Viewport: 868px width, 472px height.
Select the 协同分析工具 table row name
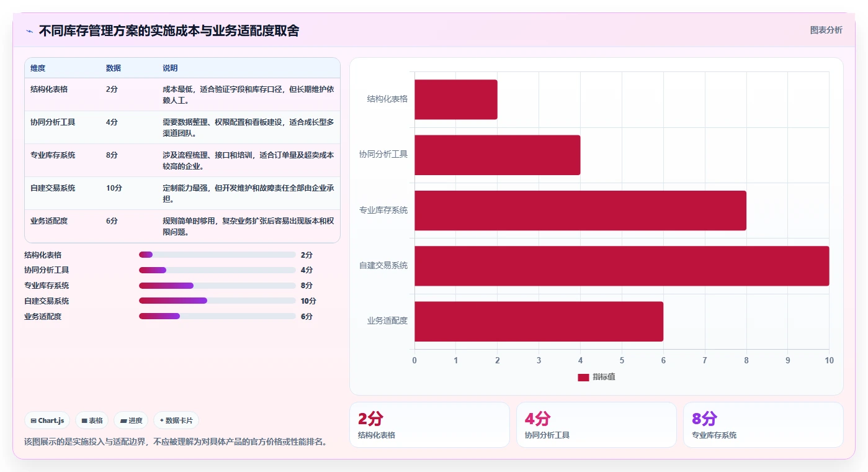coord(53,122)
